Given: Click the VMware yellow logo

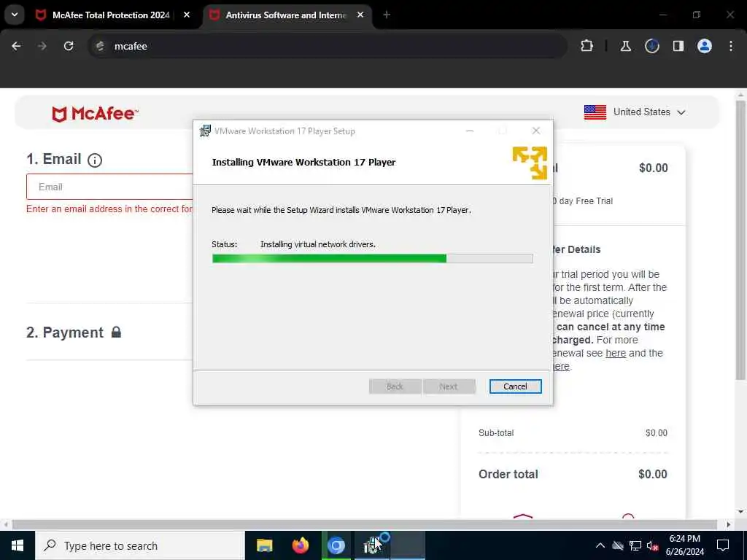Looking at the screenshot, I should (x=530, y=163).
